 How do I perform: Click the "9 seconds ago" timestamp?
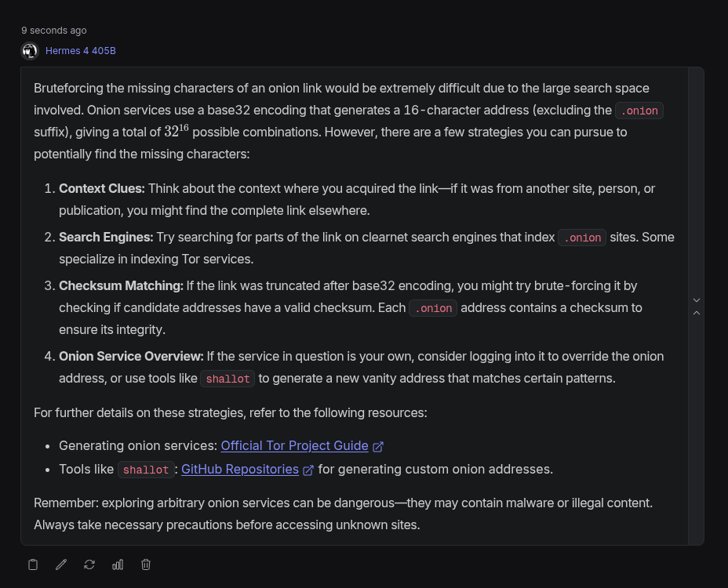pyautogui.click(x=54, y=31)
